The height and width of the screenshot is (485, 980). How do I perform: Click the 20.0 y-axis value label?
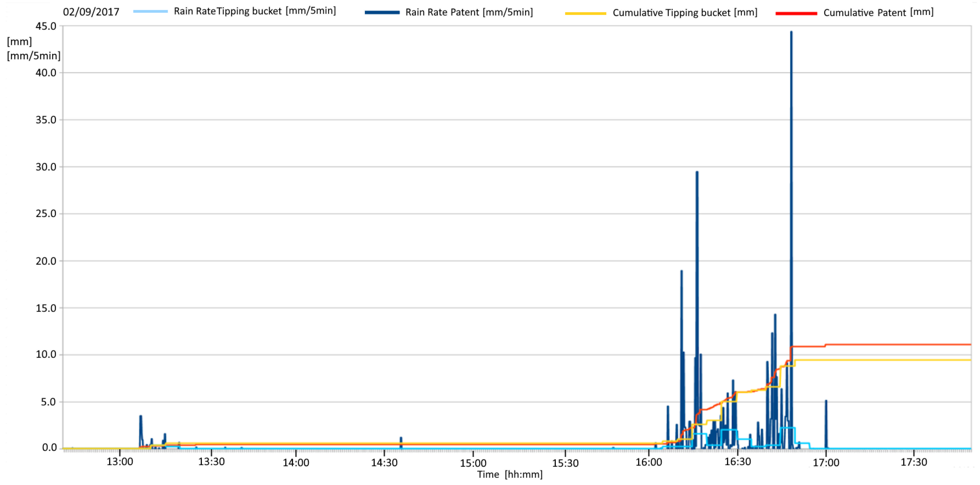46,261
